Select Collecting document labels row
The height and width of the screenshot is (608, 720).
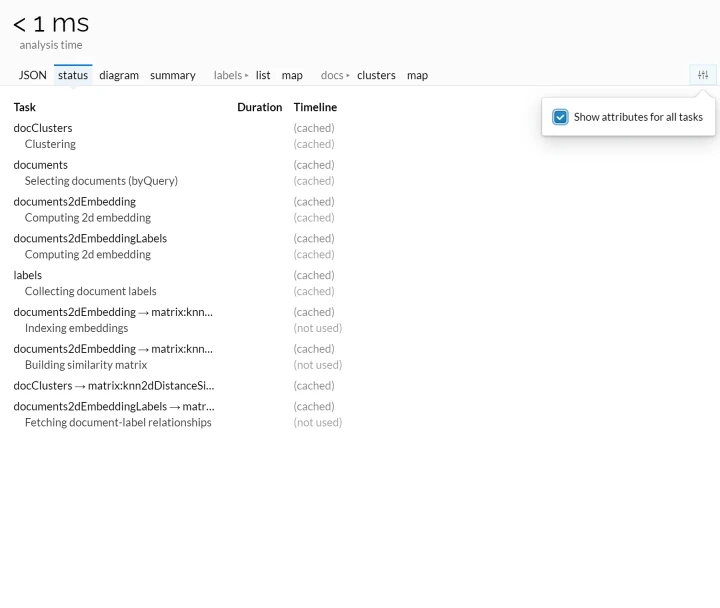point(90,291)
